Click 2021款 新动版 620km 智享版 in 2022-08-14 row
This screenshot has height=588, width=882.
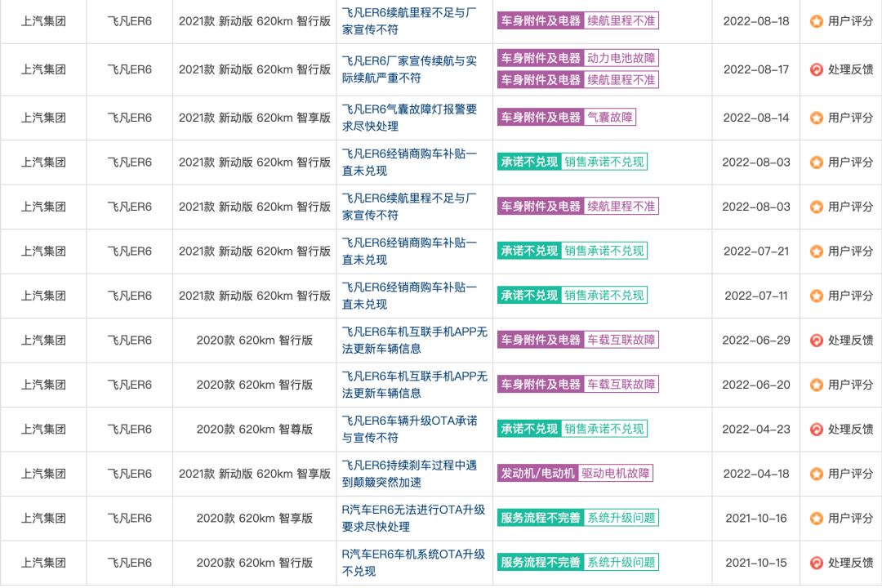254,118
